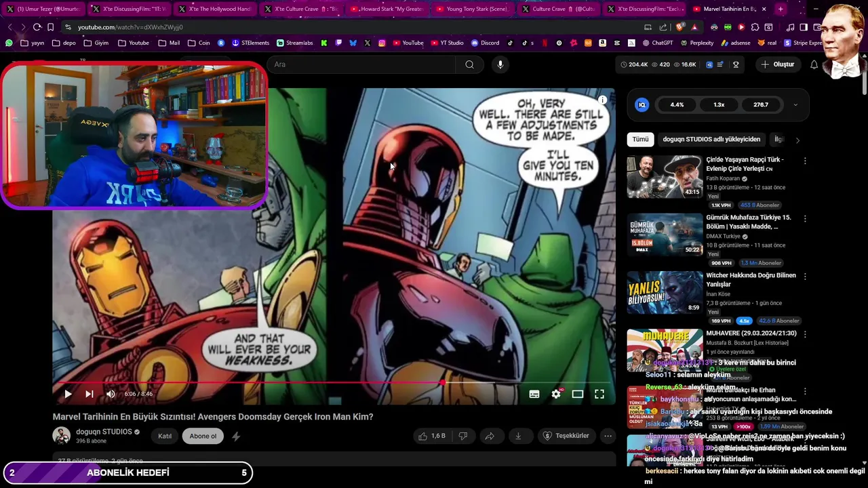Open YouTube notifications bell
The width and height of the screenshot is (868, 488).
point(814,64)
